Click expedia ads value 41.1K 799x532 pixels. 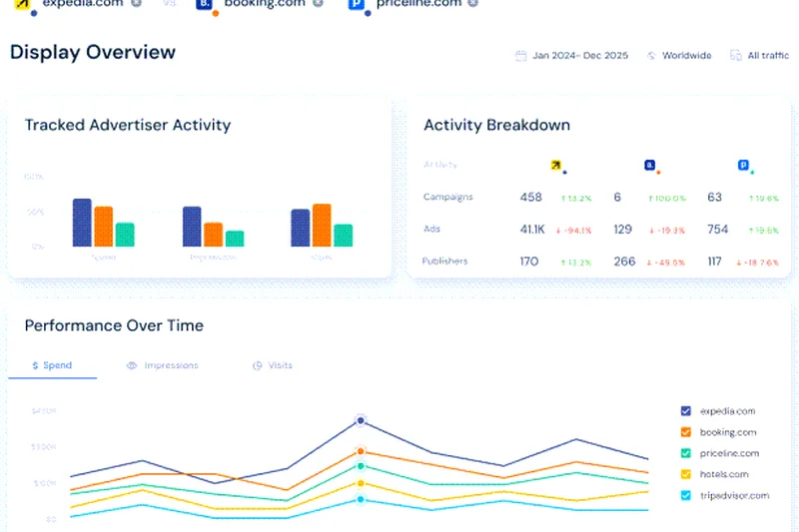click(532, 230)
